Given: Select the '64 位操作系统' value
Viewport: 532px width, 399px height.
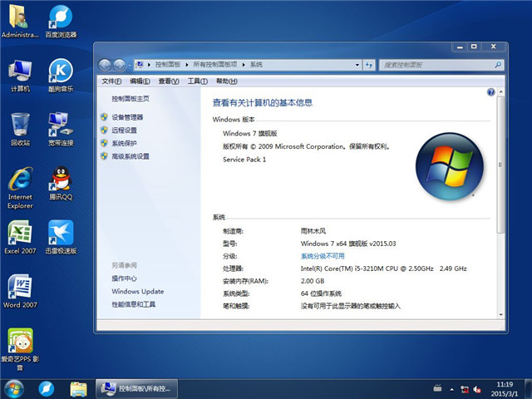Looking at the screenshot, I should (321, 293).
